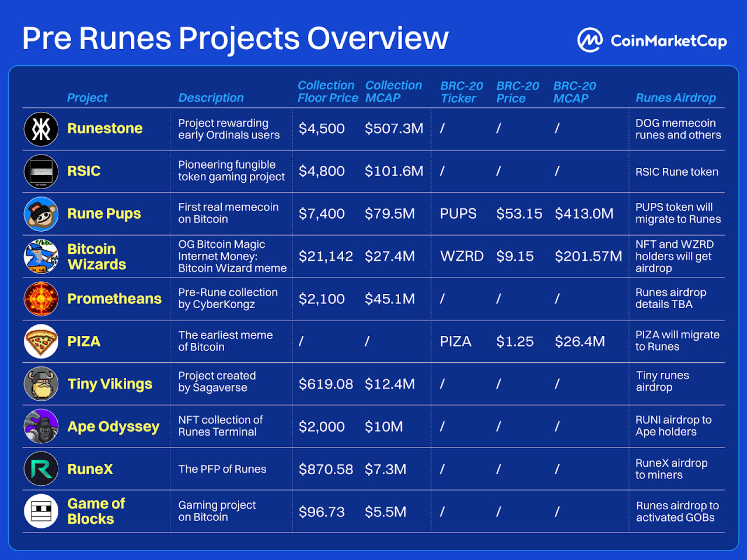Click WZRD BRC-20 MCAP $201.57M

pos(588,256)
